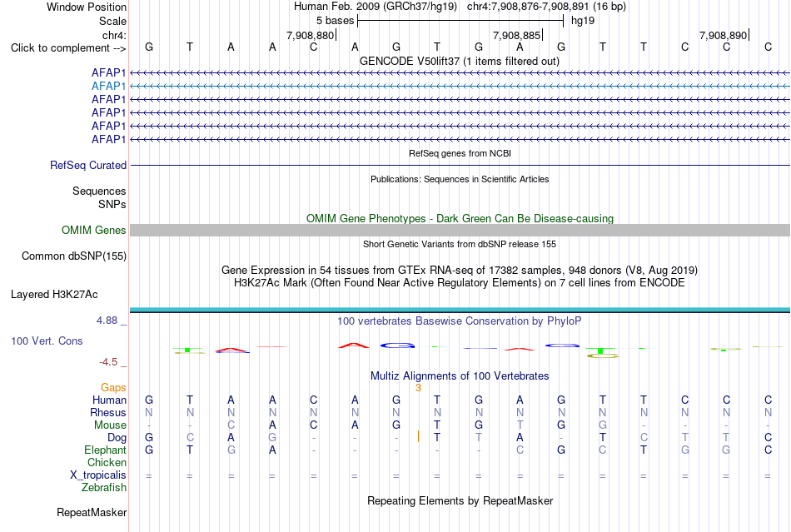The height and width of the screenshot is (532, 791).
Task: Click the RefSeq Curated intron line
Action: [460, 166]
